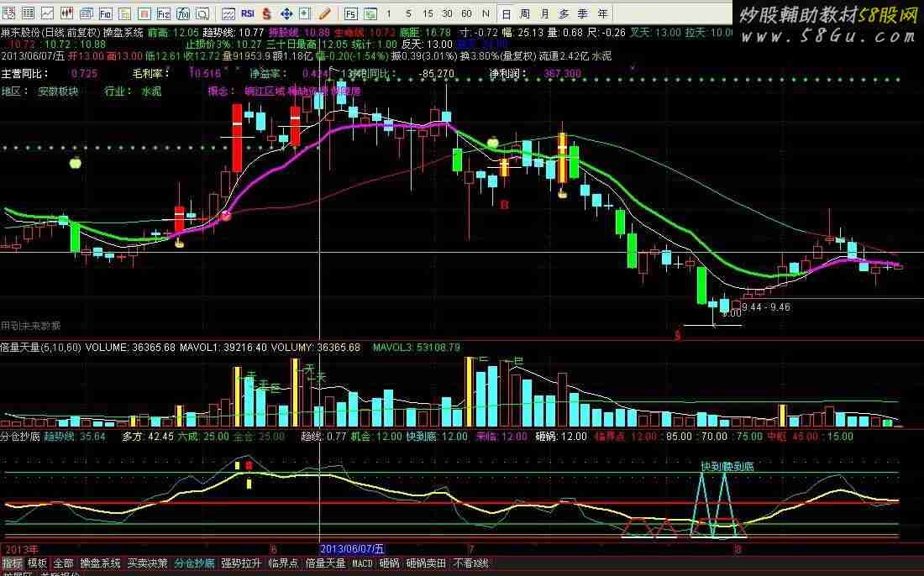Click the F5 chart switch icon
Viewport: 924px width, 576px height.
[350, 13]
